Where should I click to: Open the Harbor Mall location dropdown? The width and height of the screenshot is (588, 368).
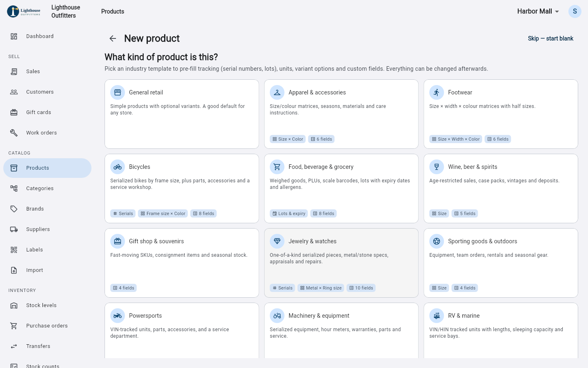tap(538, 11)
